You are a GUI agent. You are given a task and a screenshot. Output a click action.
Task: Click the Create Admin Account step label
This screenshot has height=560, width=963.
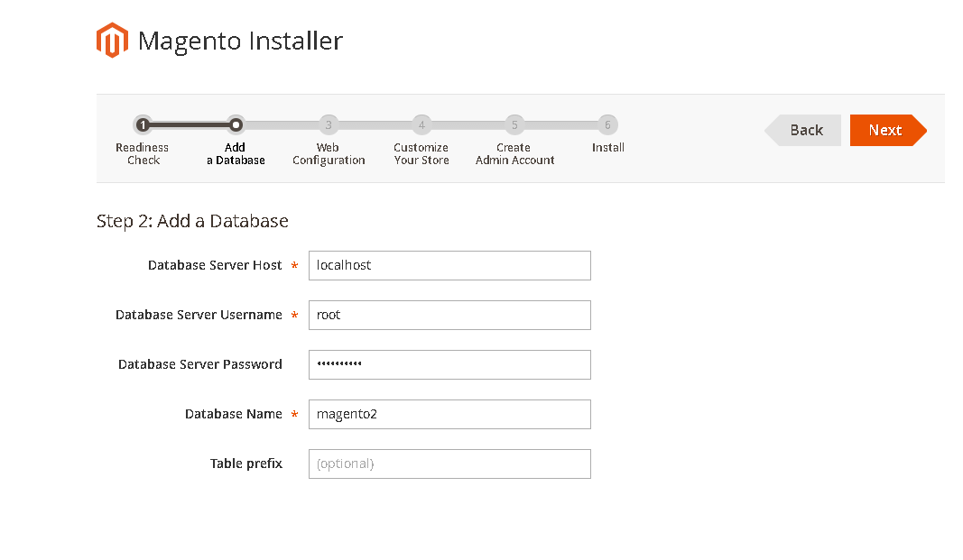(514, 154)
